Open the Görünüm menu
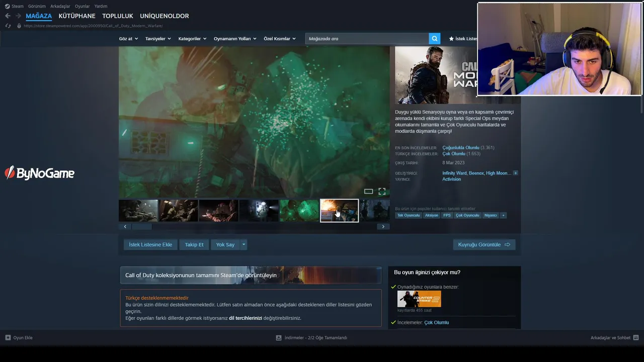Viewport: 644px width, 362px height. [x=37, y=6]
